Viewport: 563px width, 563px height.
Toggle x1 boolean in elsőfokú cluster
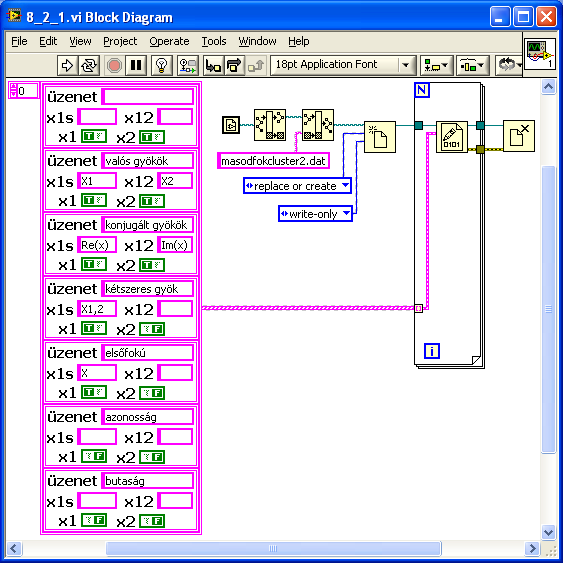[x=94, y=392]
